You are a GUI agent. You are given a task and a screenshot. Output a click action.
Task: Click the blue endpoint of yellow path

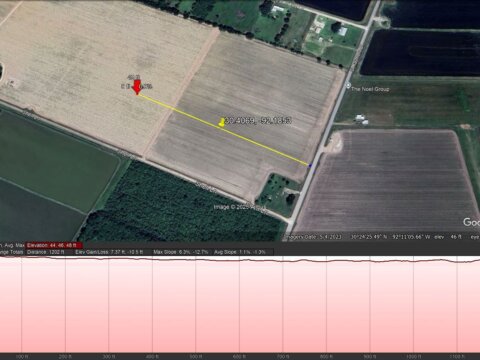pyautogui.click(x=310, y=166)
